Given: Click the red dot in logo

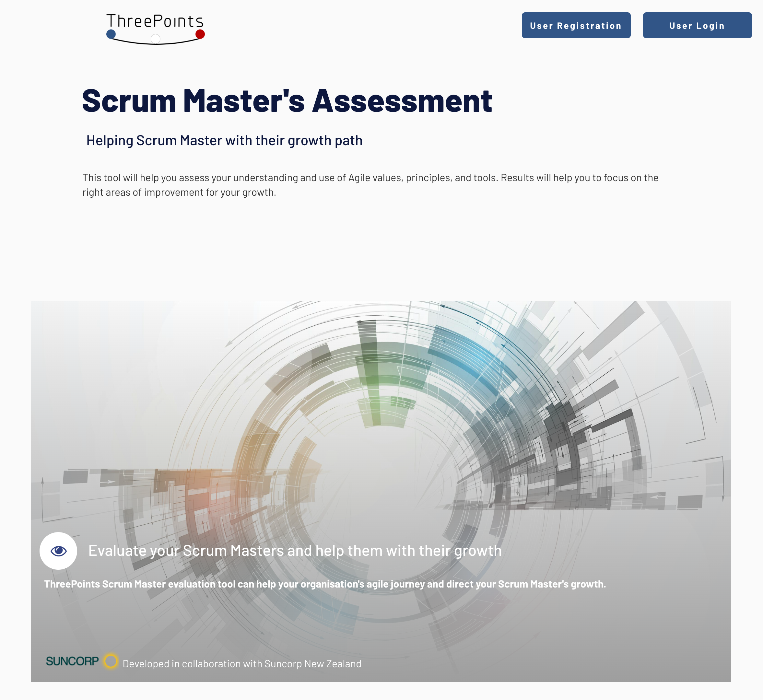Looking at the screenshot, I should click(200, 34).
